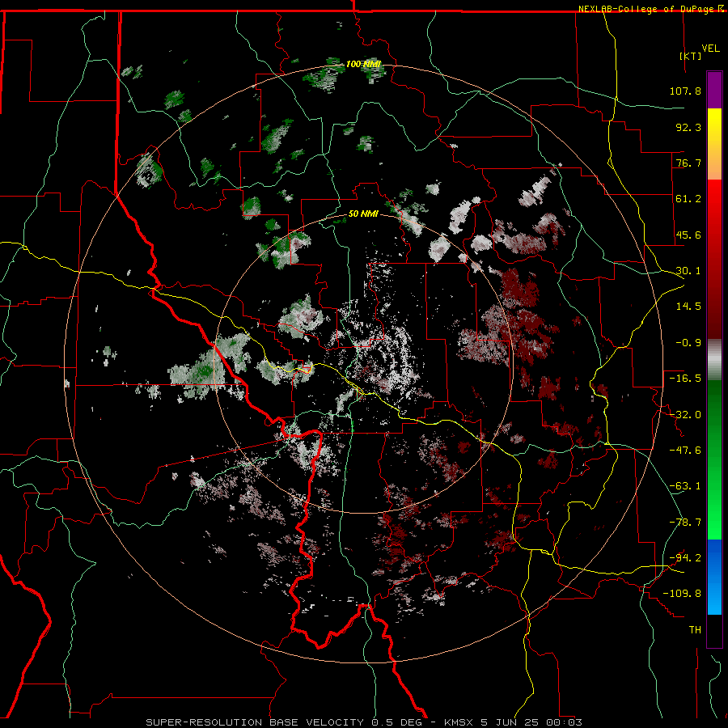The width and height of the screenshot is (728, 728).
Task: Click the -109.8 legend value
Action: 682,594
